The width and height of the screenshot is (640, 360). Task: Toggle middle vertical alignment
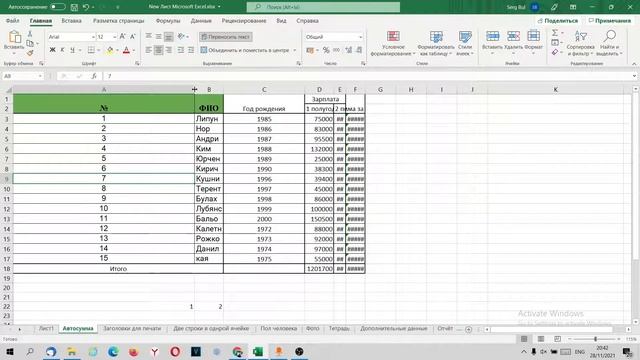(158, 37)
